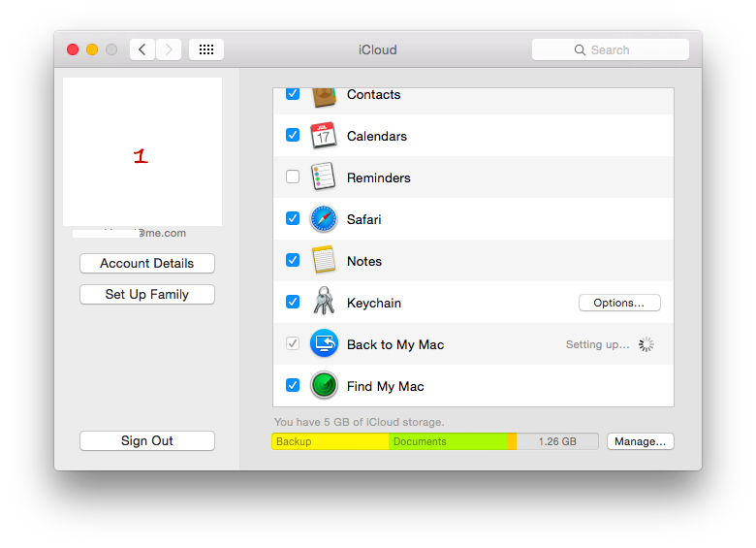Click the Safari compass icon
Image resolution: width=756 pixels, height=548 pixels.
[x=324, y=219]
